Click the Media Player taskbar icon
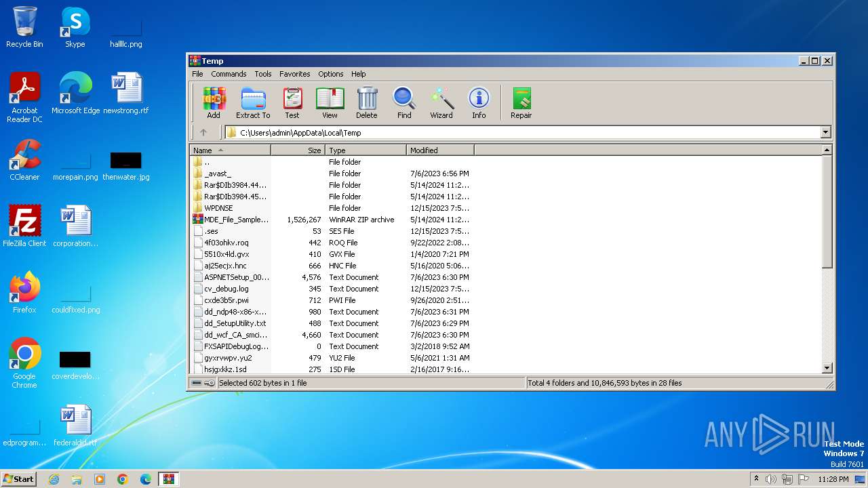Screen dimensions: 868x488 pyautogui.click(x=100, y=479)
